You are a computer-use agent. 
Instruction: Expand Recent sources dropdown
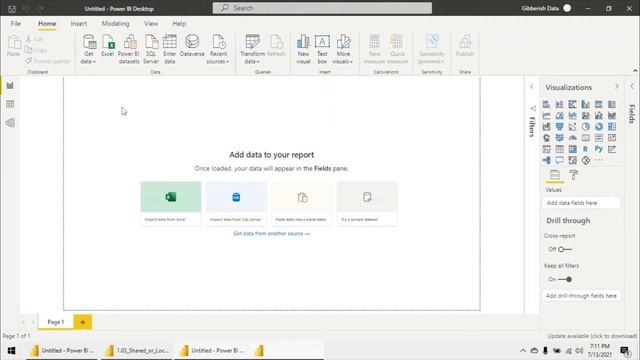coord(228,62)
